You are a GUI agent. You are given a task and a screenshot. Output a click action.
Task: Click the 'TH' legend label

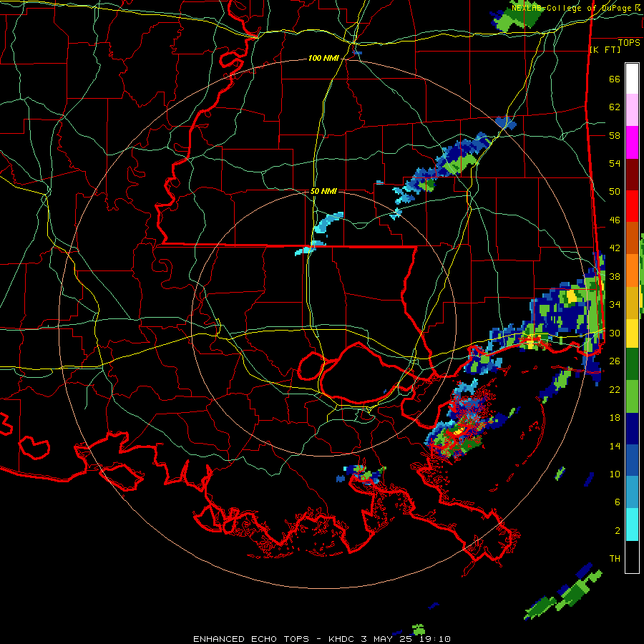click(x=615, y=559)
